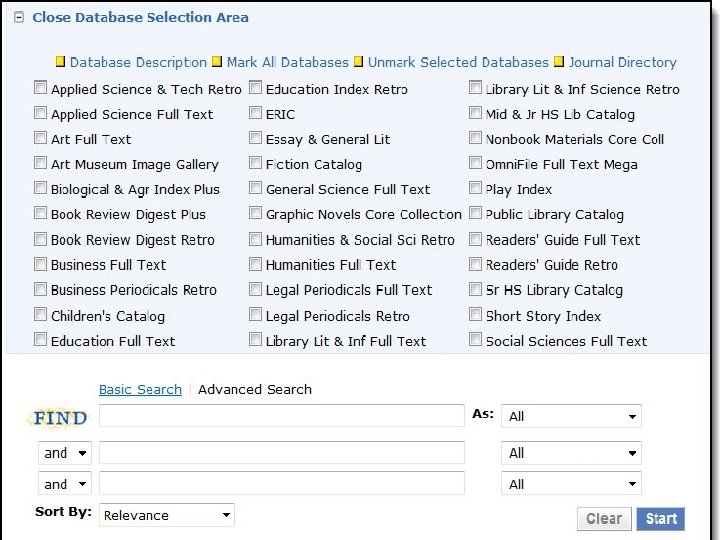Open the first As: All dropdown
Screen dimensions: 720x540
571,416
